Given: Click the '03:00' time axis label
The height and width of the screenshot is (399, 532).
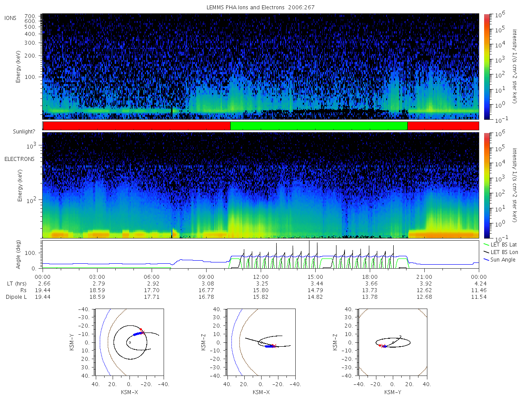Looking at the screenshot, I should [x=97, y=276].
